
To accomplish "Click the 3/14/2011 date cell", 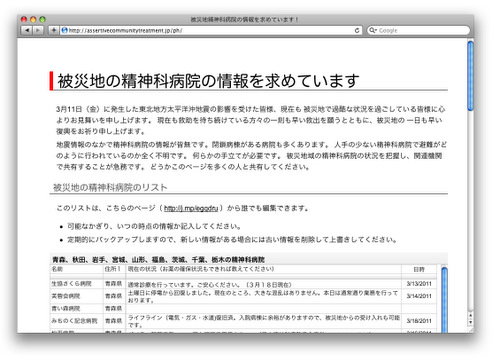I will 419,296.
